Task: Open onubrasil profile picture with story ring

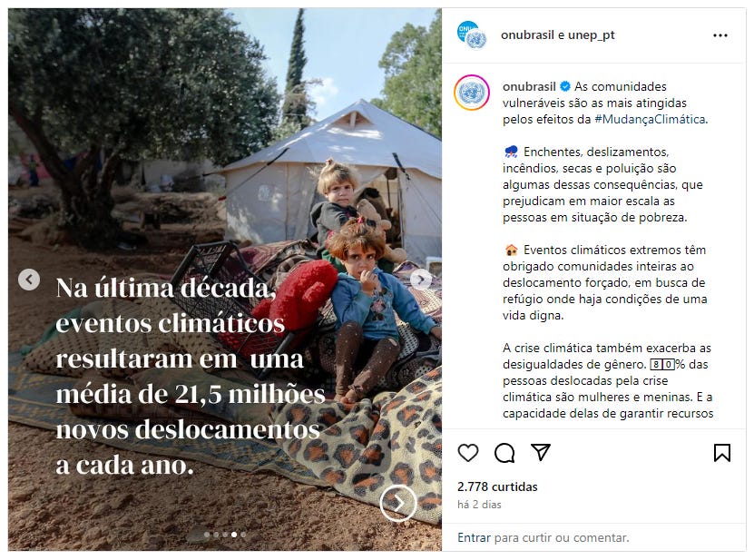Action: pos(472,93)
